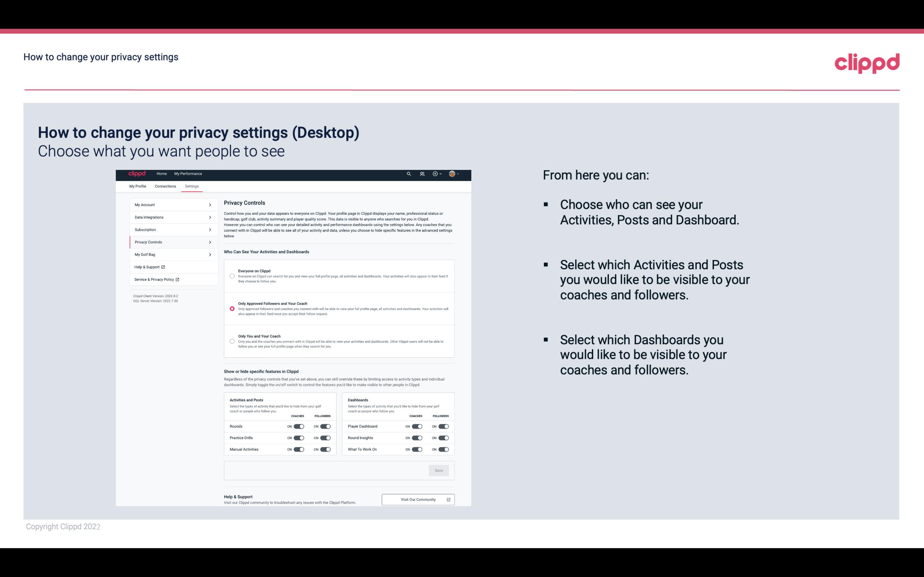The width and height of the screenshot is (924, 577).
Task: Click the Save button on privacy controls
Action: (439, 470)
